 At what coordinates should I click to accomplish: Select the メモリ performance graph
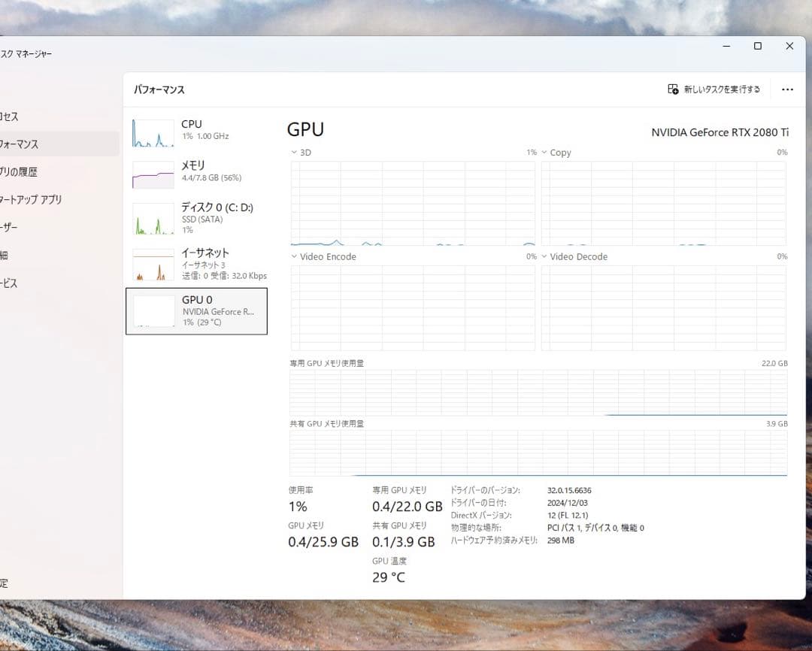(195, 171)
